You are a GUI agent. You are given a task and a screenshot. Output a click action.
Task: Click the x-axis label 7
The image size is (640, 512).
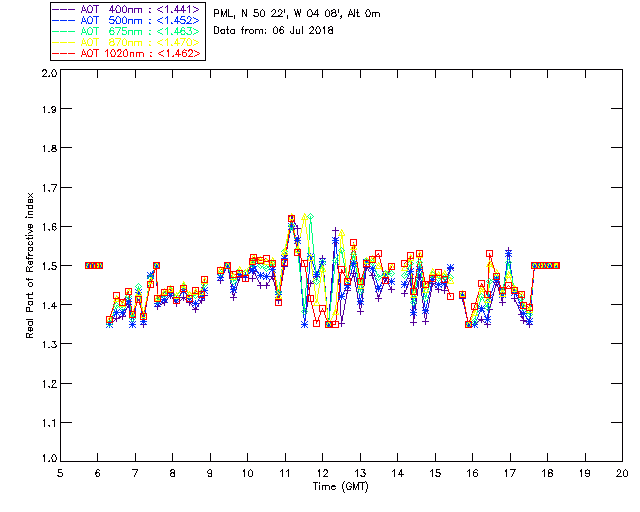135,473
